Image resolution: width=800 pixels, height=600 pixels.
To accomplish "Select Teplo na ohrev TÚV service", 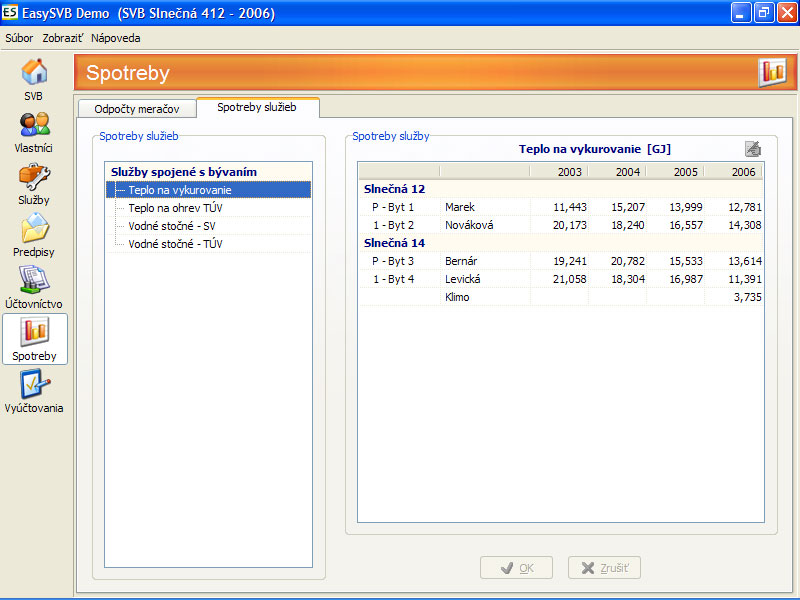I will coord(175,208).
